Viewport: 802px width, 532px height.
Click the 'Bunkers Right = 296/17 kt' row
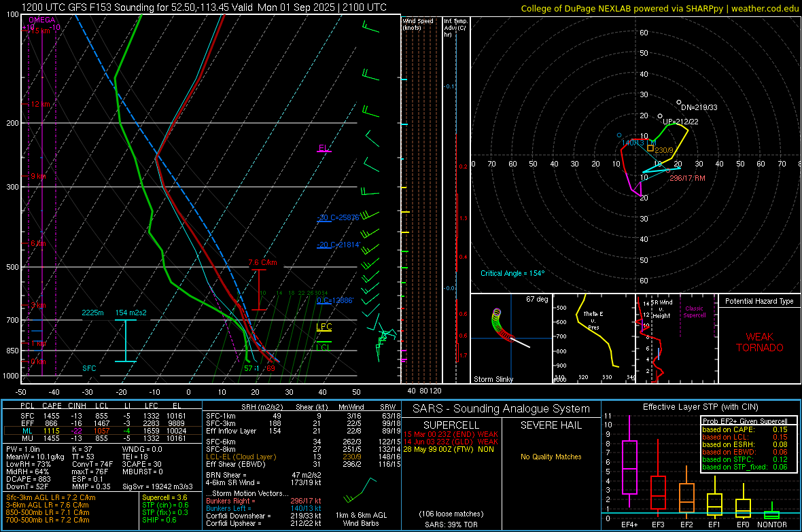pyautogui.click(x=264, y=501)
